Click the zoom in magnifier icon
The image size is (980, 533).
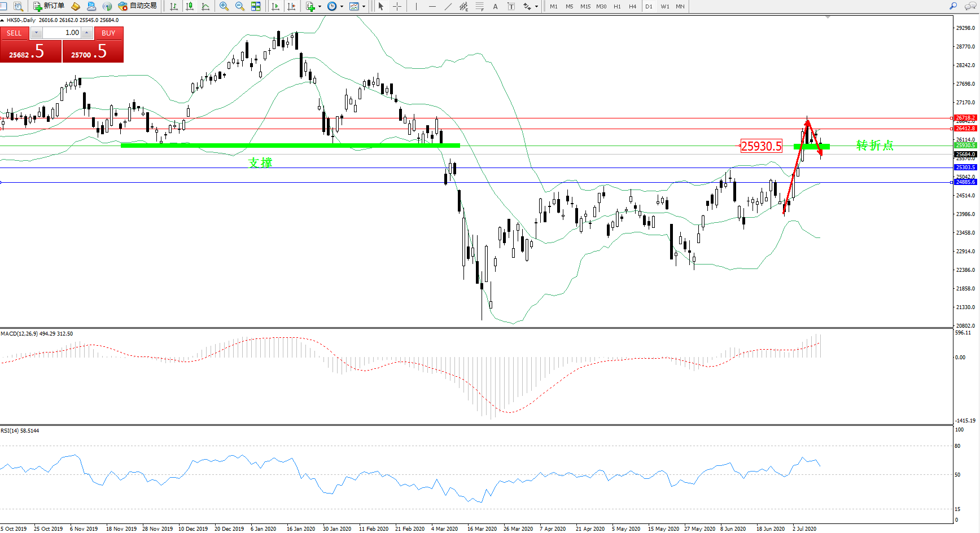[x=224, y=6]
